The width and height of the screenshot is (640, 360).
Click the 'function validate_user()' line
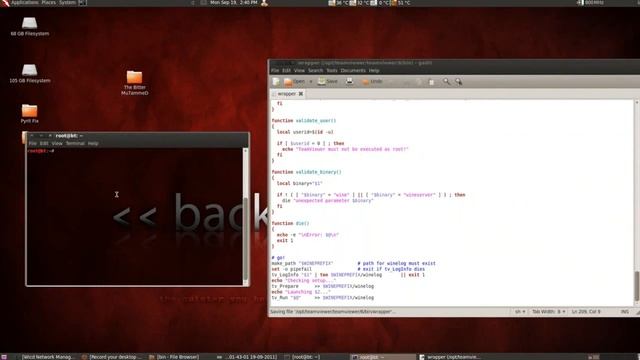(x=304, y=121)
